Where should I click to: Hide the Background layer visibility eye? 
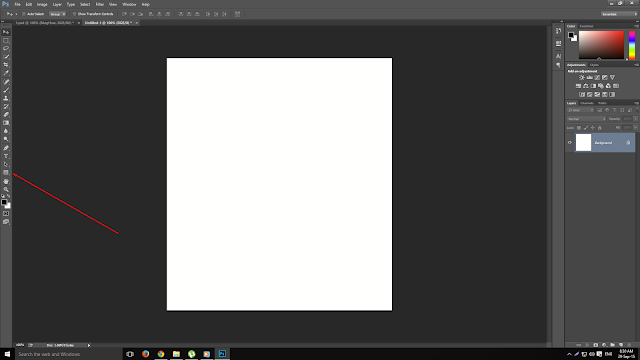click(570, 142)
